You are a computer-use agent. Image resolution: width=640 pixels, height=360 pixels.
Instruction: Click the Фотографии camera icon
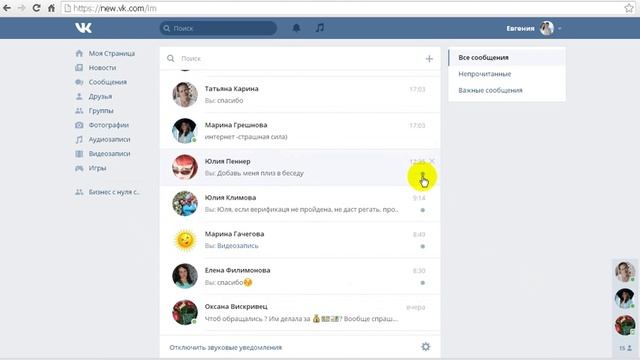tap(79, 125)
